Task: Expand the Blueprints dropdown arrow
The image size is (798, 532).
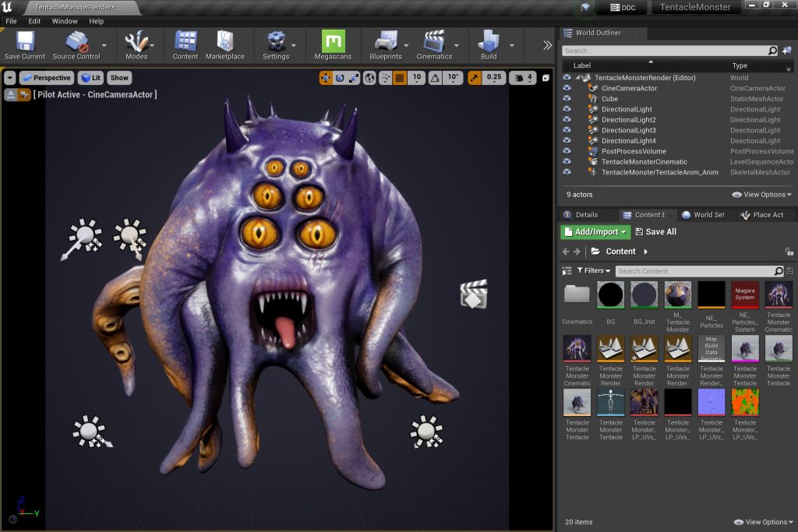Action: 406,45
